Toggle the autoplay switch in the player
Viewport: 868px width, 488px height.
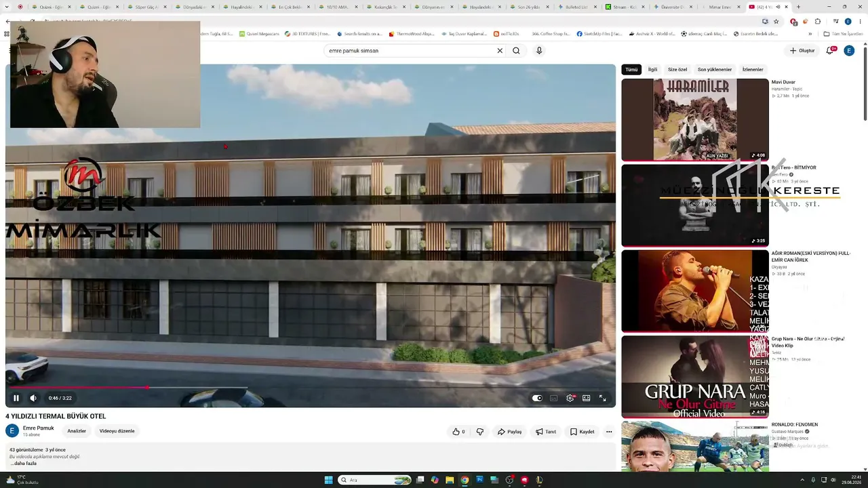[537, 398]
